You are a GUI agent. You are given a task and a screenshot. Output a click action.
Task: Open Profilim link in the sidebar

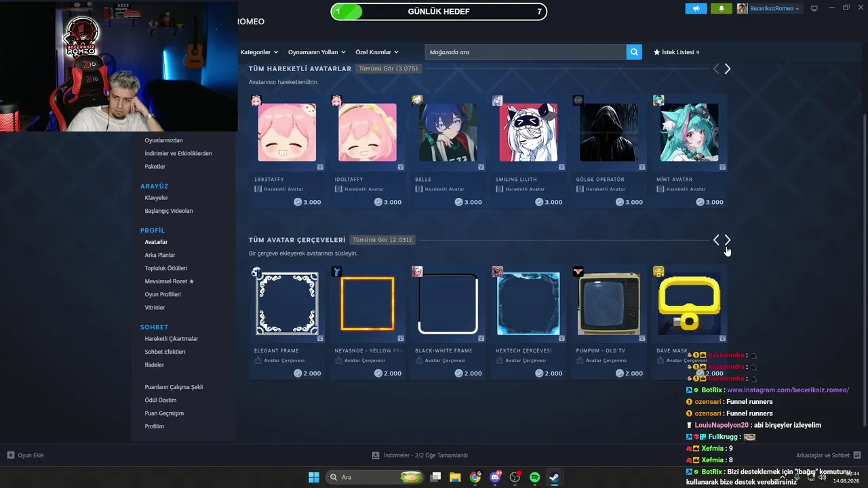[x=155, y=426]
